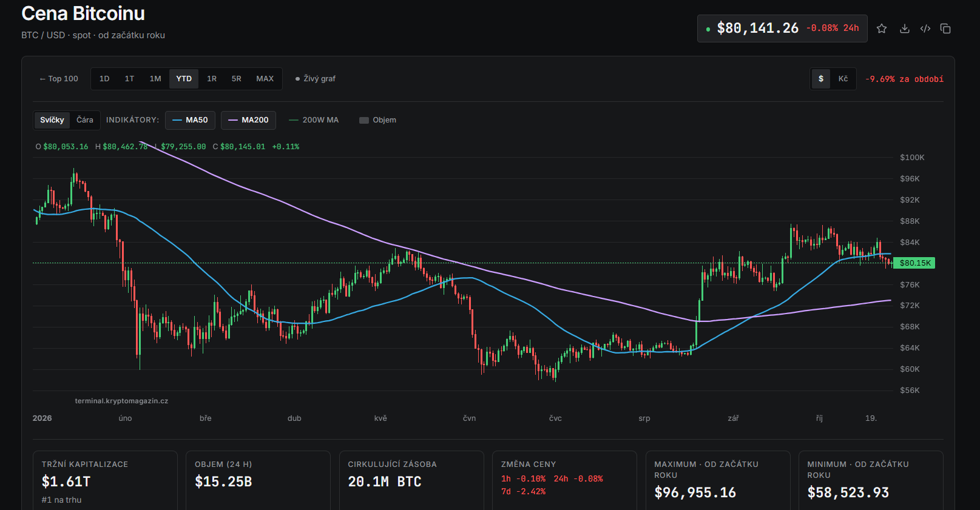Select the YTD time range

tap(184, 79)
